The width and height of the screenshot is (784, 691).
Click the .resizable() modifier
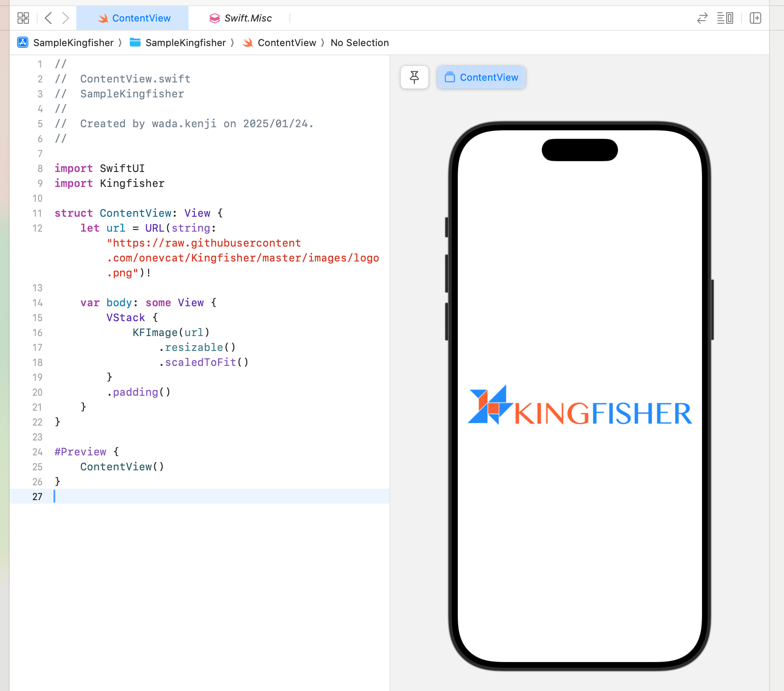[x=197, y=347]
